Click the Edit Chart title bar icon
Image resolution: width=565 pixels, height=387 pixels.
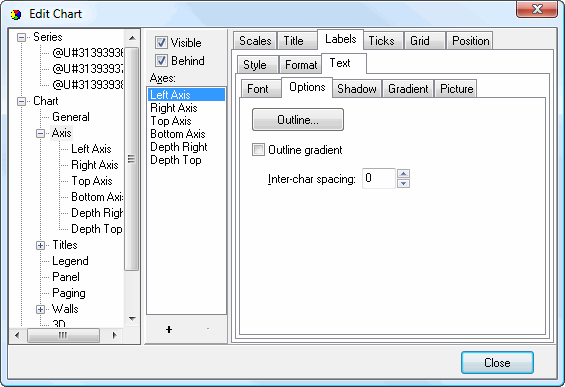tap(16, 14)
